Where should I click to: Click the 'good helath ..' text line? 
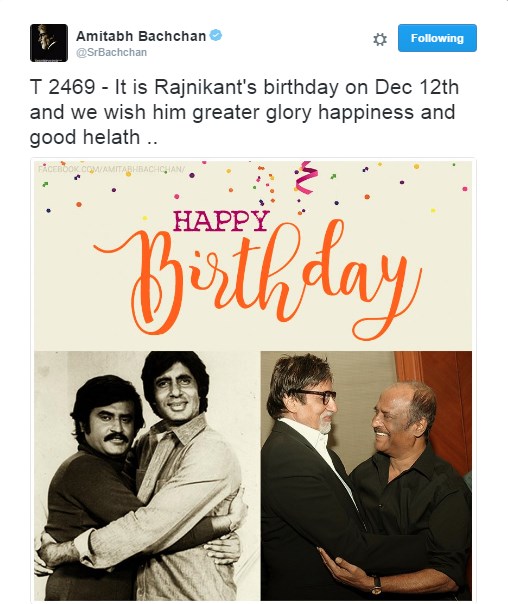pos(94,138)
